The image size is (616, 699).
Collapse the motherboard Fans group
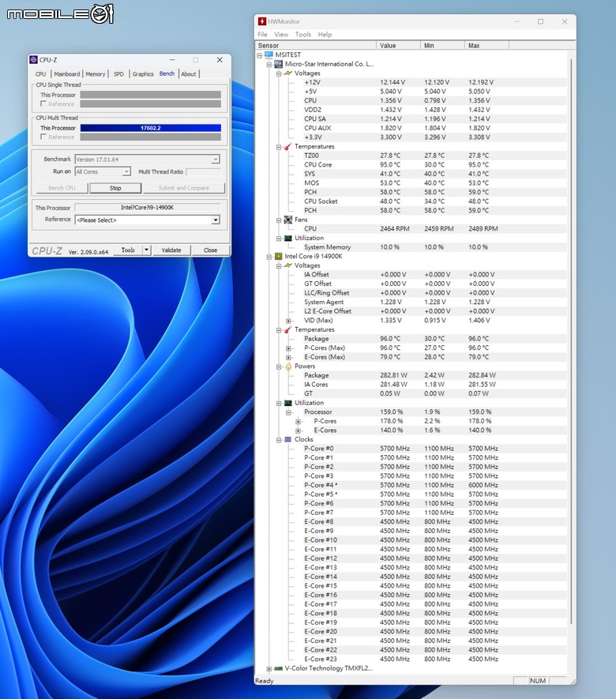pyautogui.click(x=279, y=220)
